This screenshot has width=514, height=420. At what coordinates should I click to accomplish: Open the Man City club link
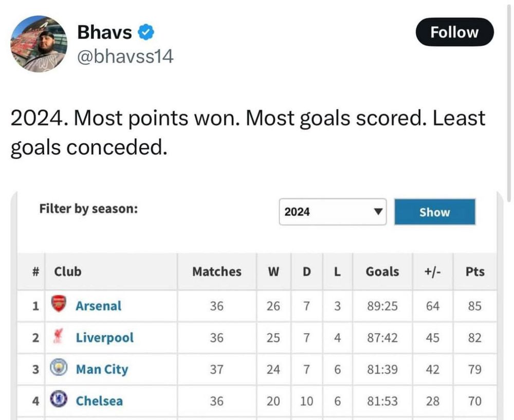click(102, 369)
